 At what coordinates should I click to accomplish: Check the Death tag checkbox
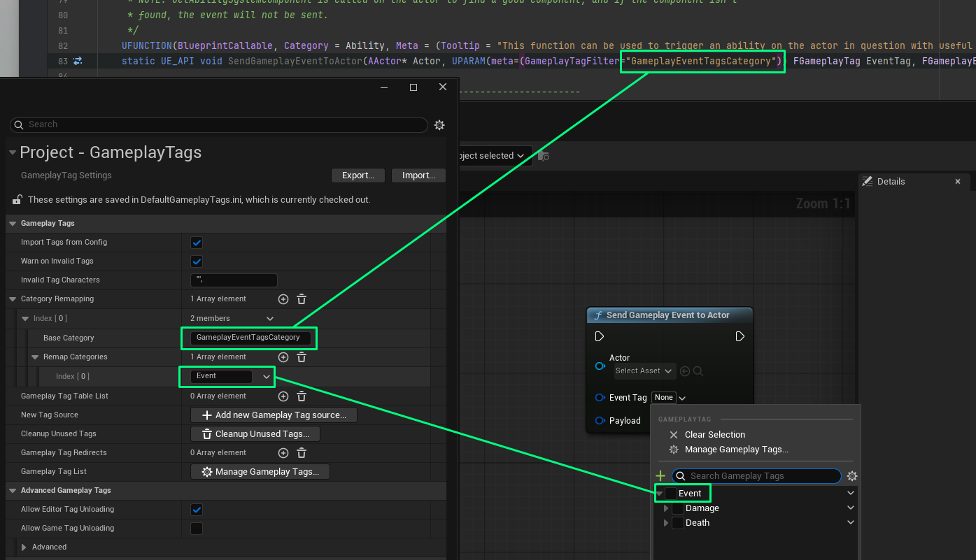(x=678, y=523)
